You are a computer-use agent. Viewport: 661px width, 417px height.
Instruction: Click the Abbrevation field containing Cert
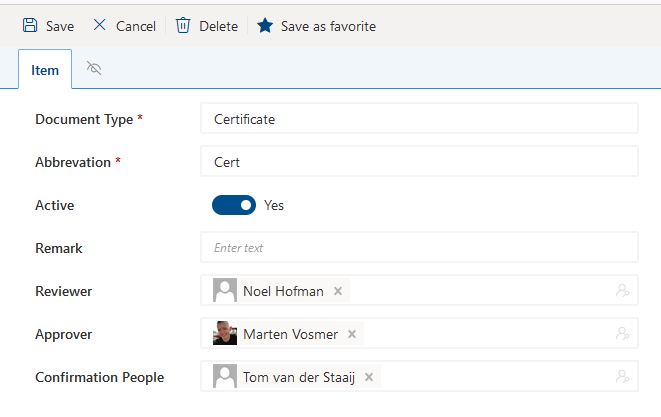[x=419, y=161]
